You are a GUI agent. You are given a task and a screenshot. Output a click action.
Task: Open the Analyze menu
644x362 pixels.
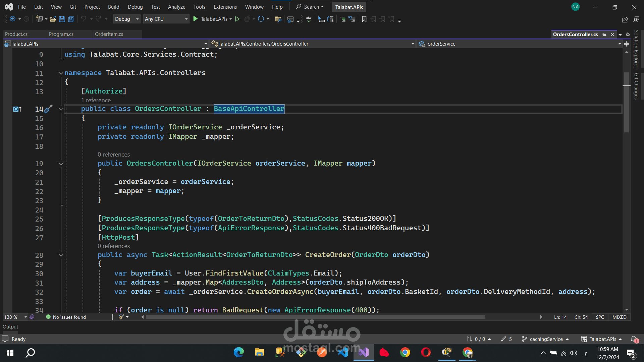(x=176, y=7)
